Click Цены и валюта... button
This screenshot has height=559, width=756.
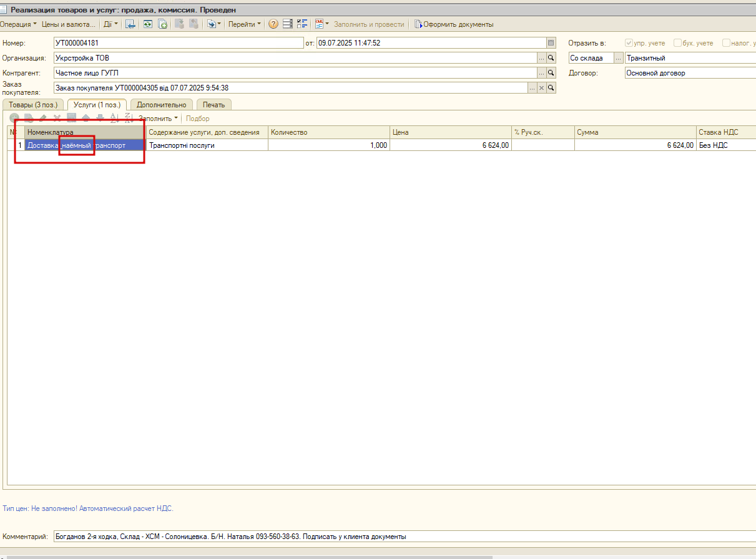pyautogui.click(x=69, y=24)
